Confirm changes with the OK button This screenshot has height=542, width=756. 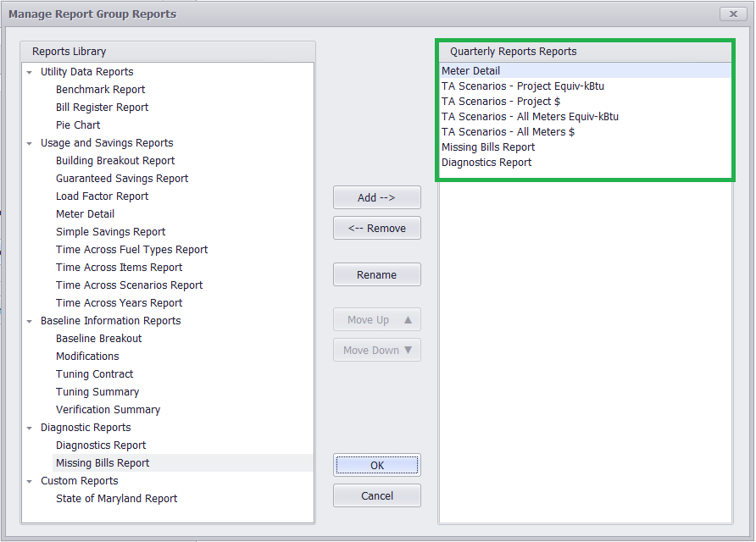click(376, 466)
